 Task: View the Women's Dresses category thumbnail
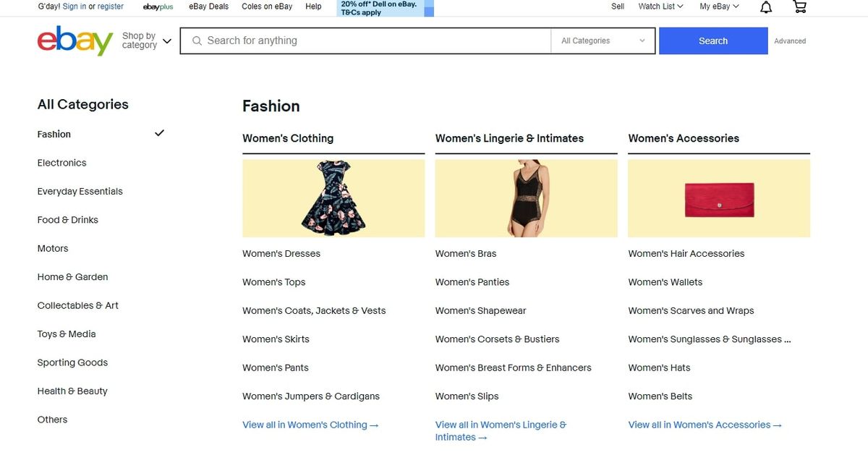pos(333,197)
